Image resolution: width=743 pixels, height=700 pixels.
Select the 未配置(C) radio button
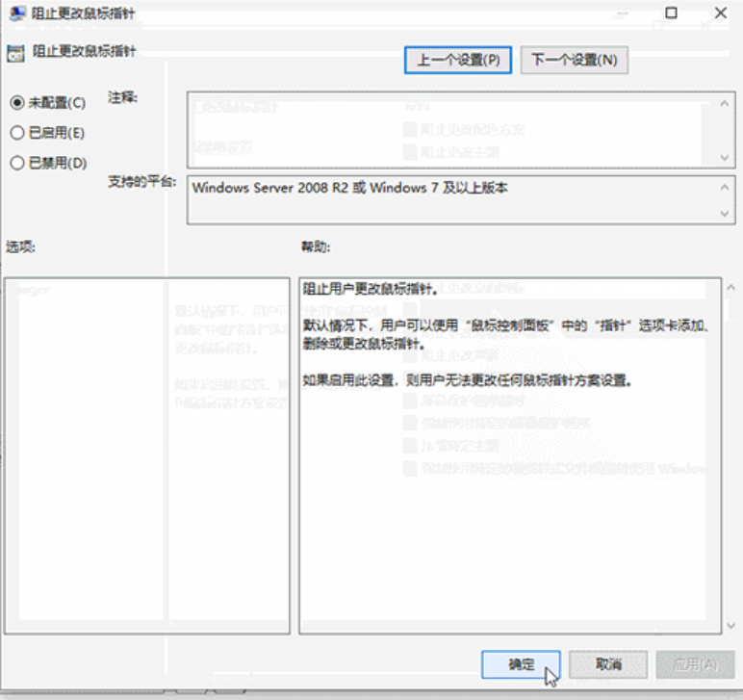click(48, 103)
